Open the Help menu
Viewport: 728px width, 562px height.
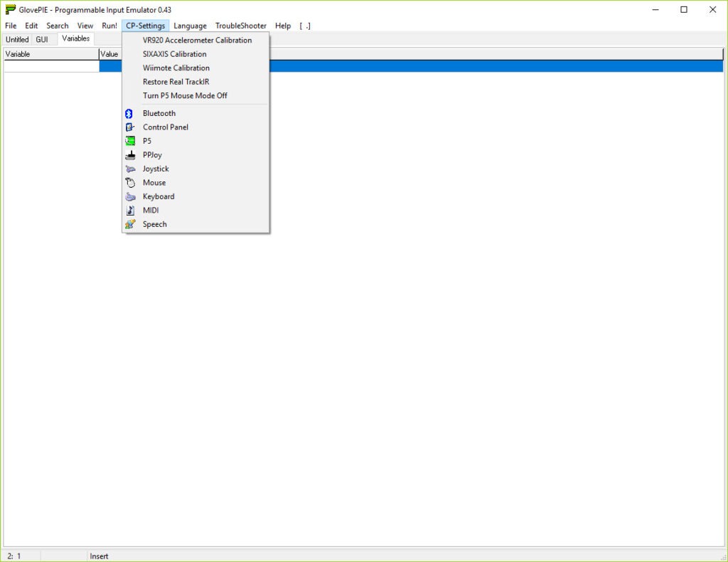click(283, 26)
